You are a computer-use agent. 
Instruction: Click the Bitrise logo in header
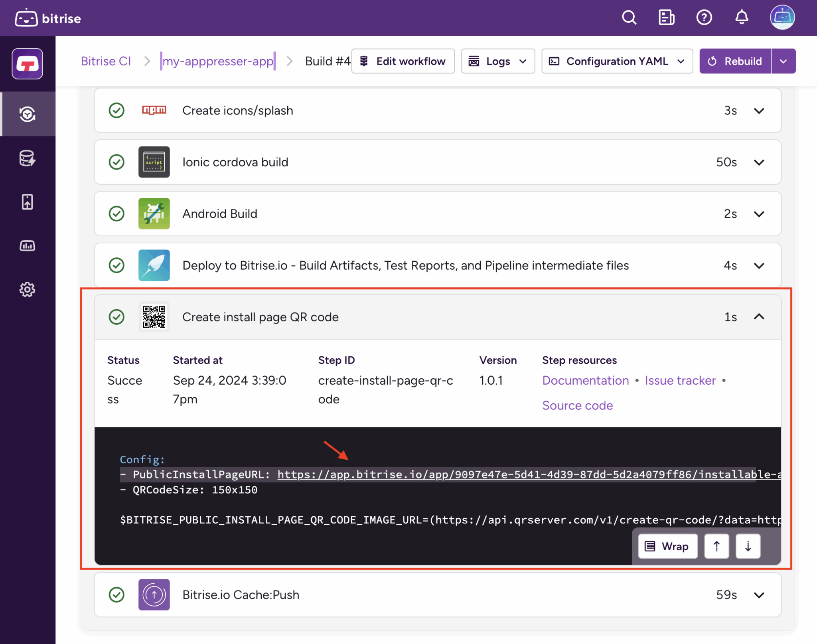click(x=48, y=18)
